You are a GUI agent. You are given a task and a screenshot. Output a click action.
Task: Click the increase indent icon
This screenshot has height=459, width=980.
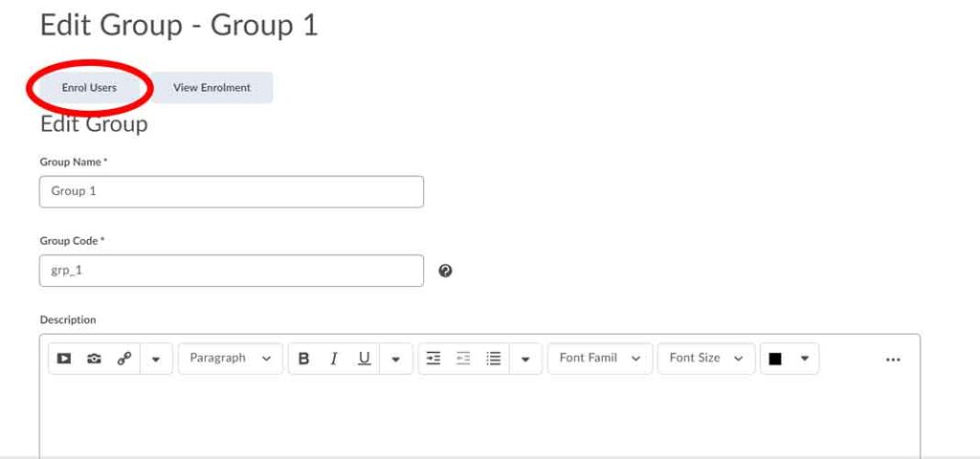tap(434, 359)
